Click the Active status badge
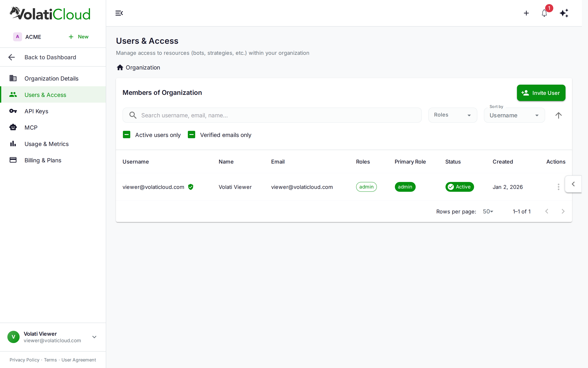This screenshot has height=368, width=588. (x=459, y=187)
